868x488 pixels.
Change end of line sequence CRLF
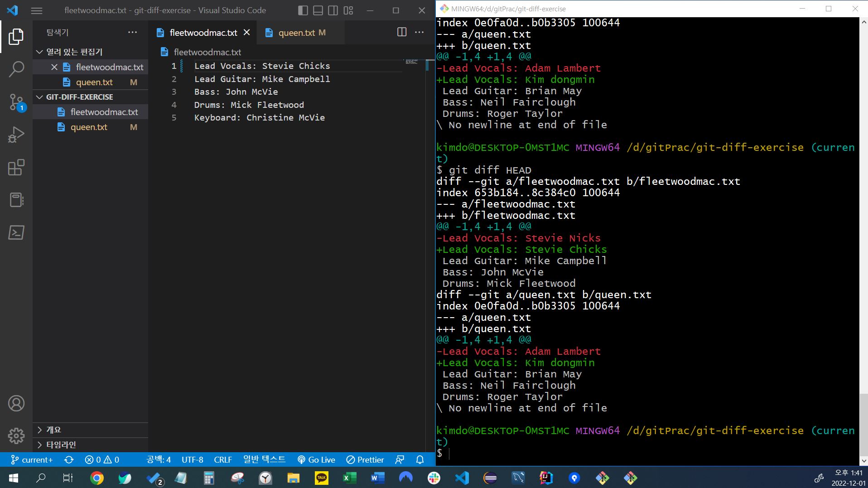[x=223, y=459]
